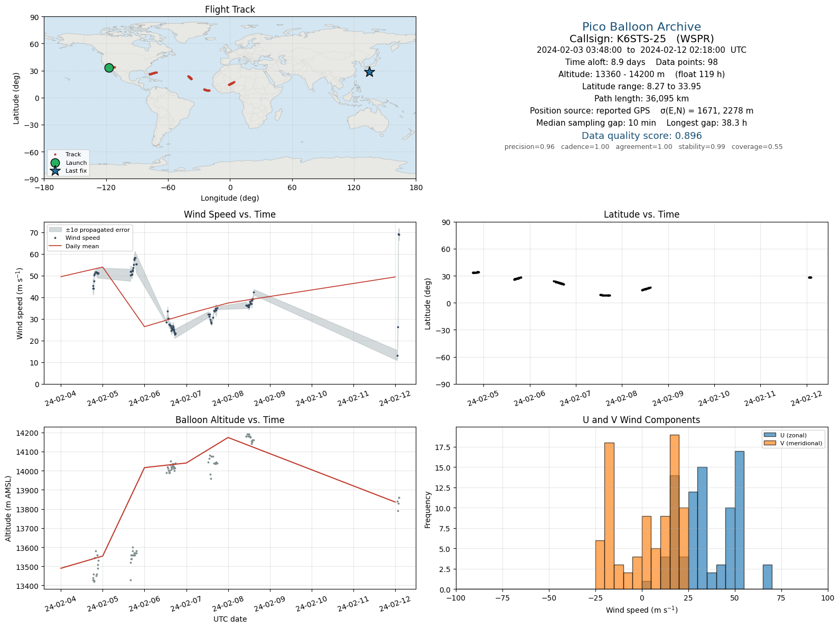Screen dimensions: 840x628
Task: Click the UTC date range line starting 2024-02-03
Action: pyautogui.click(x=641, y=50)
